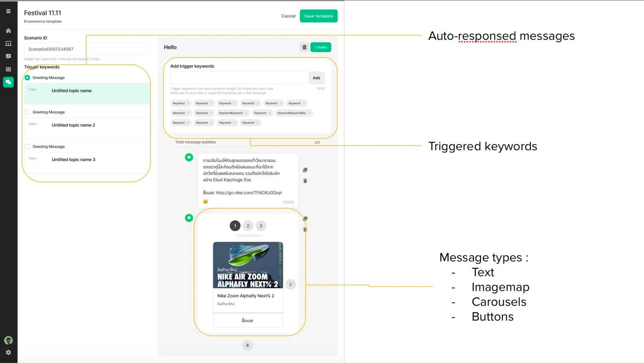
Task: Focus the trigger keywords input field
Action: coord(238,78)
